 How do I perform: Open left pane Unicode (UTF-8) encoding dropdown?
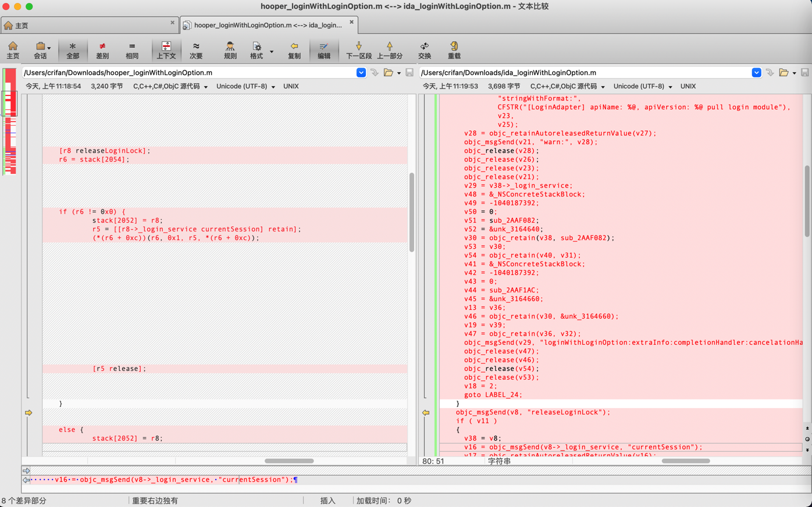pos(245,86)
